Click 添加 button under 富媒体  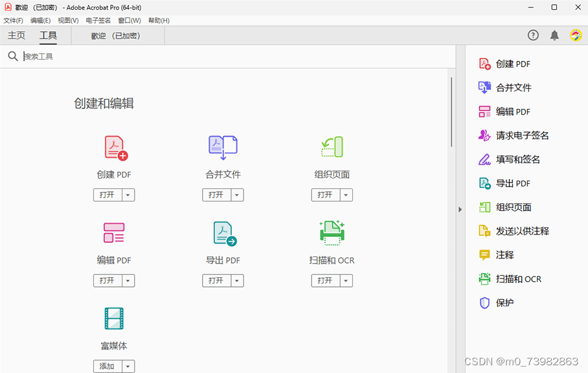(x=107, y=367)
